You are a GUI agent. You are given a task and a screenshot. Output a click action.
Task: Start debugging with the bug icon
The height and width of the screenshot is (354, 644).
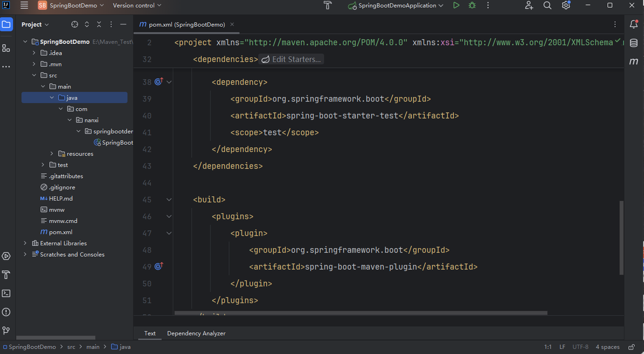click(x=472, y=6)
